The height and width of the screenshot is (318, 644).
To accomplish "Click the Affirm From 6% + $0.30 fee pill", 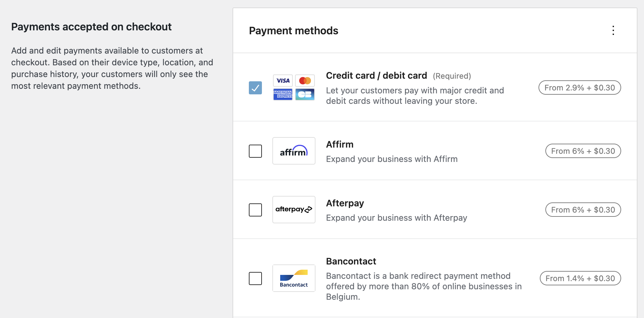I will point(583,151).
